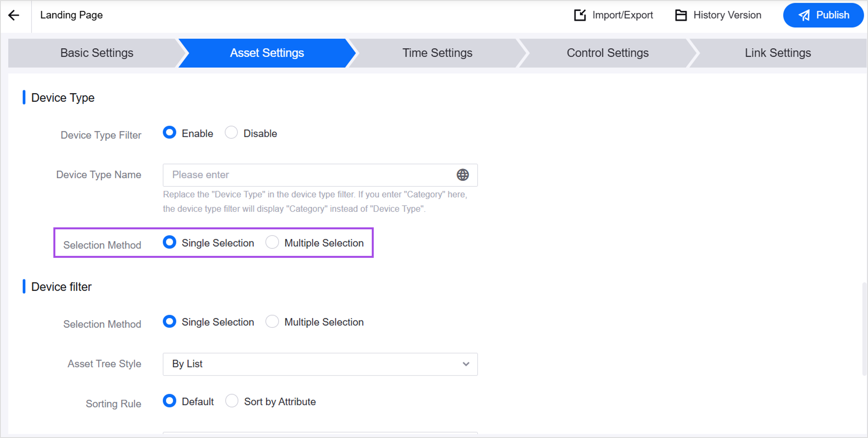868x438 pixels.
Task: Go to the Link Settings tab
Action: [x=777, y=53]
